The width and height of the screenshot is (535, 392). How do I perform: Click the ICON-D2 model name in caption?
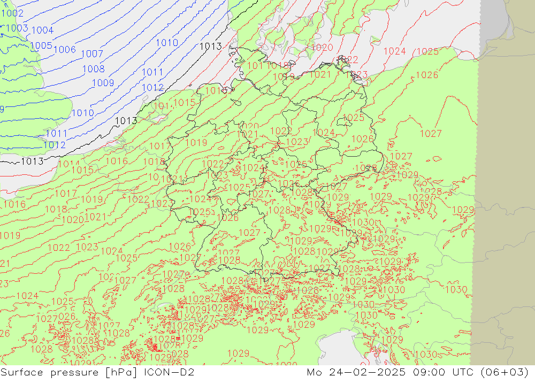[169, 372]
